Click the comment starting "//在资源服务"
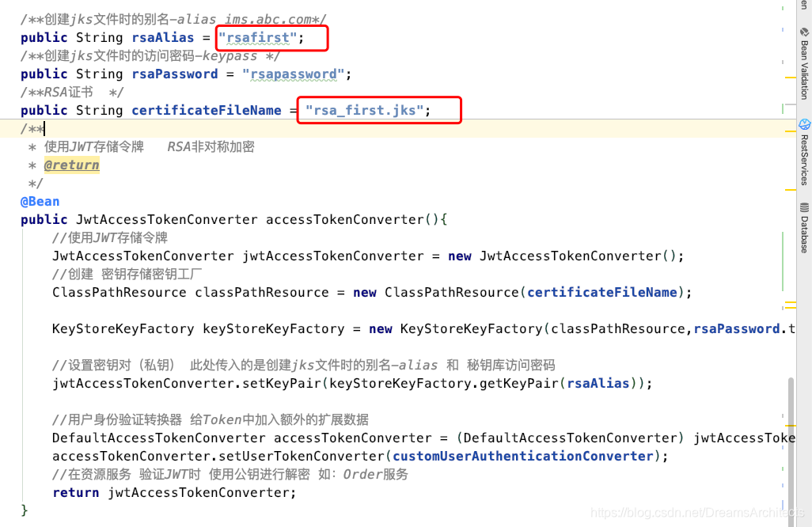812x527 pixels. [x=230, y=474]
